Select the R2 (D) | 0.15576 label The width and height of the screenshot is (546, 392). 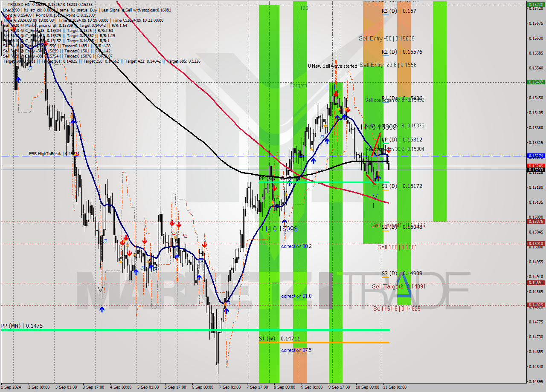click(402, 52)
